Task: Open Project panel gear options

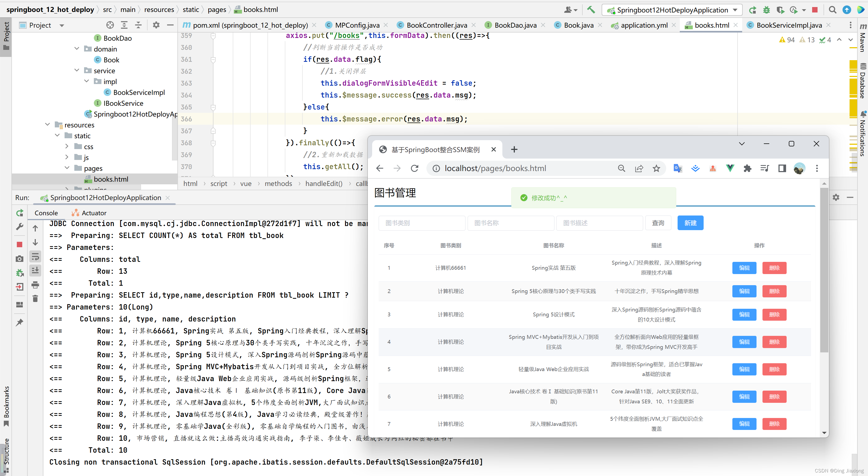Action: [156, 25]
